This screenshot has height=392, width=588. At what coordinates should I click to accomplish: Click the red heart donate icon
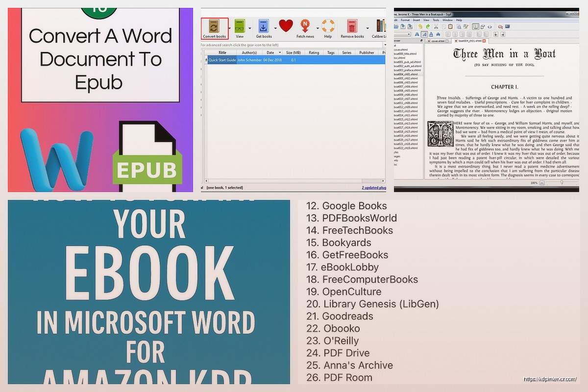286,26
